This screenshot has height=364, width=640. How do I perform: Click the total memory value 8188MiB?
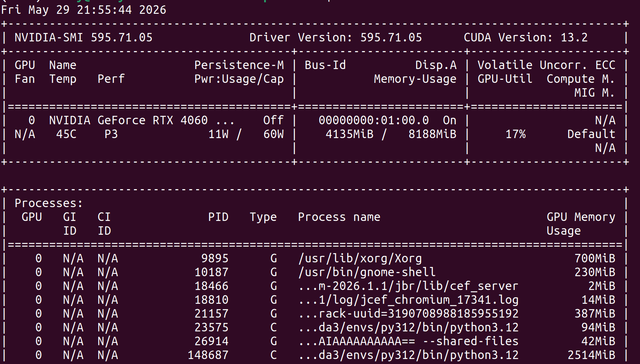click(x=432, y=134)
